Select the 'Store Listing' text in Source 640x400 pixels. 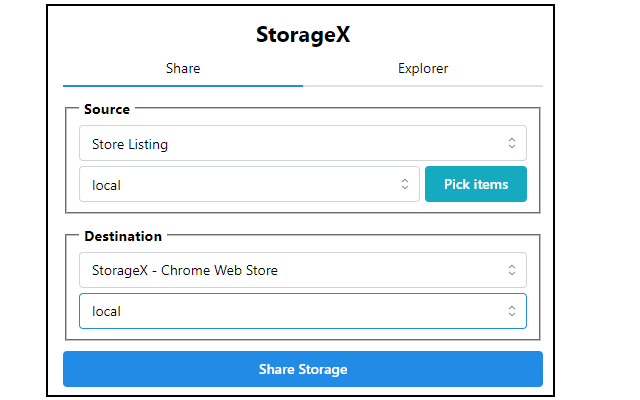pos(130,144)
